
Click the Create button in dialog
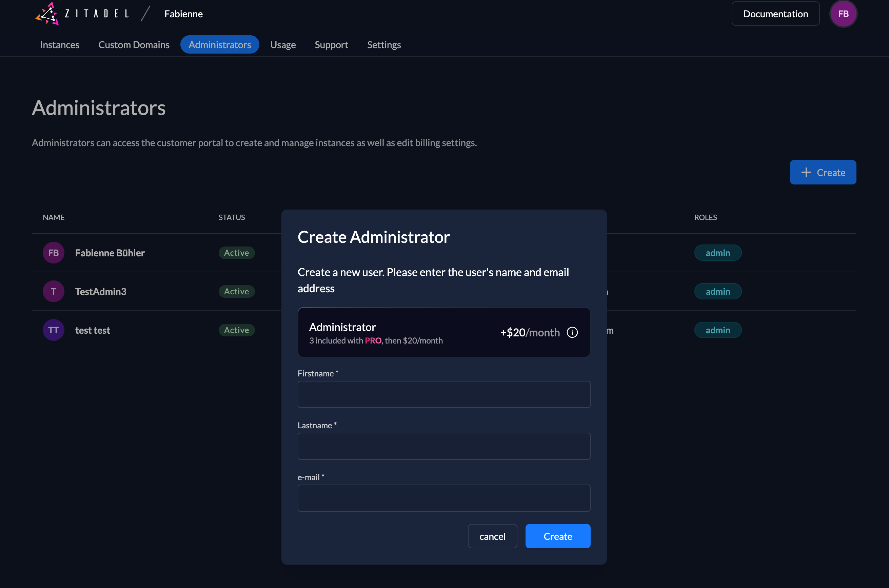[558, 536]
